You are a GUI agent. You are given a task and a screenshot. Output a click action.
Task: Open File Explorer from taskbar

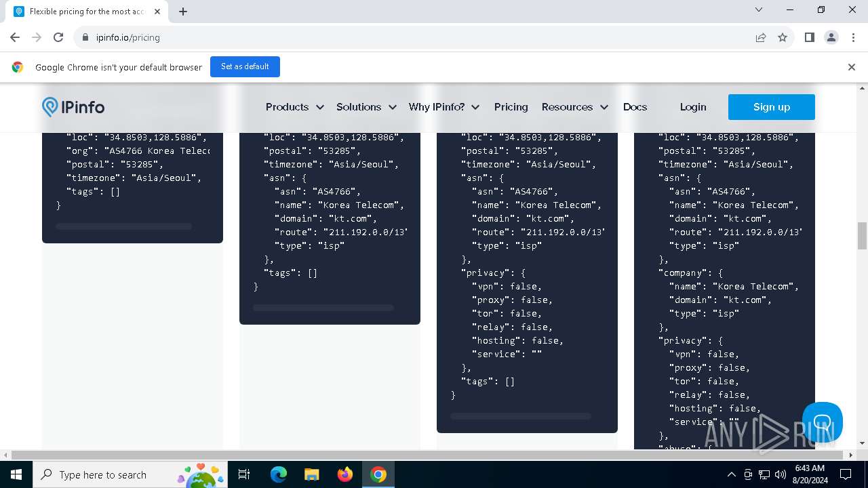[x=311, y=474]
